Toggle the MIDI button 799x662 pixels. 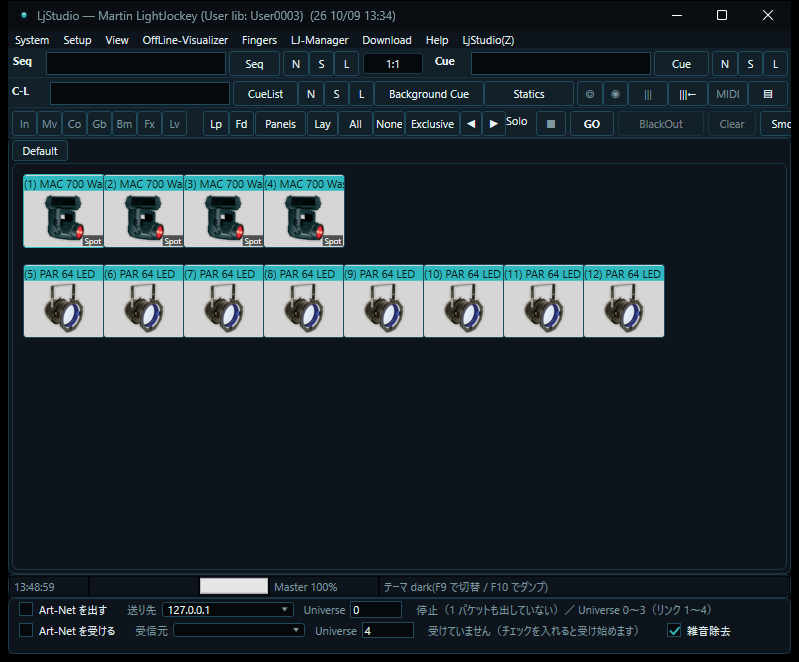(728, 94)
